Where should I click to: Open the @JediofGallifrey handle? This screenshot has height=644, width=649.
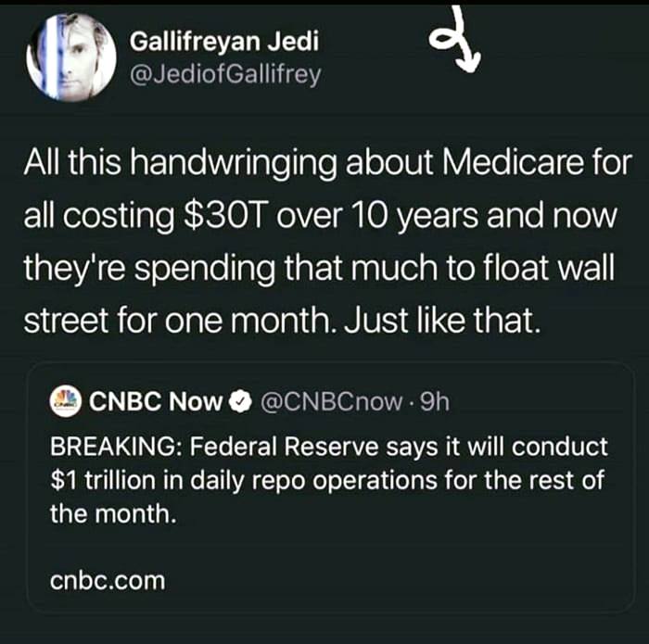pos(225,74)
